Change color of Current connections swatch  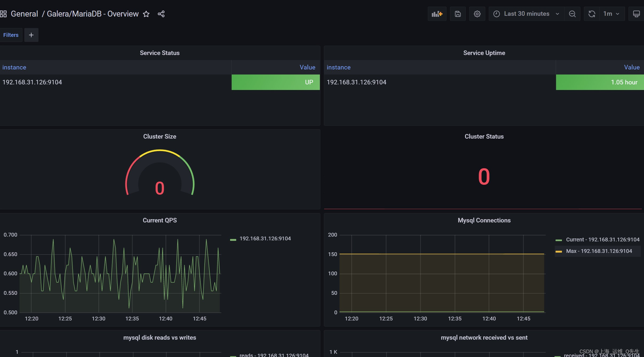pos(558,240)
